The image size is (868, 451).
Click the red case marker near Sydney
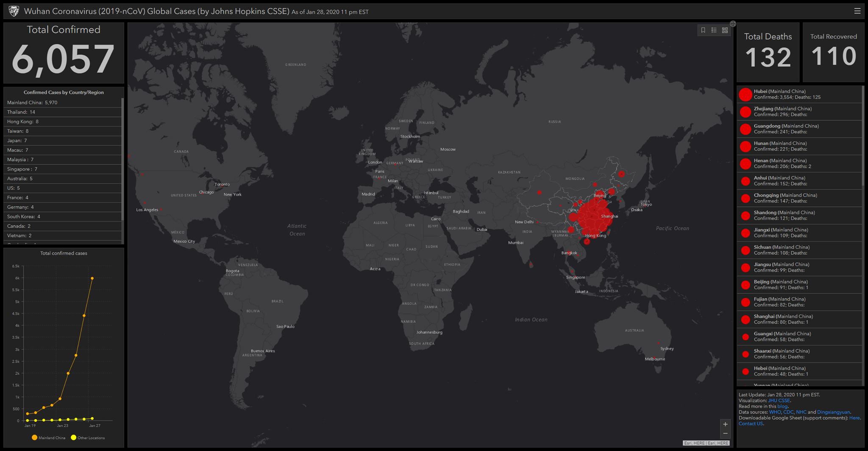658,343
